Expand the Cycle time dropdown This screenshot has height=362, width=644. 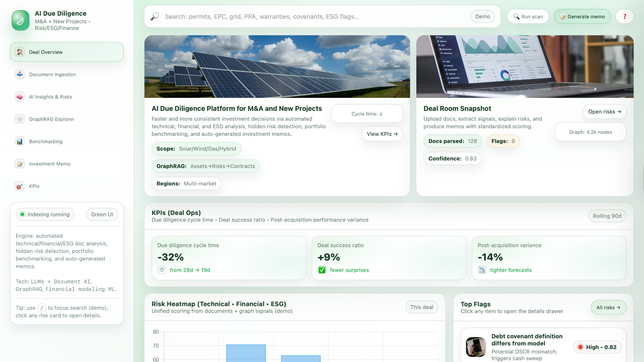tap(367, 114)
